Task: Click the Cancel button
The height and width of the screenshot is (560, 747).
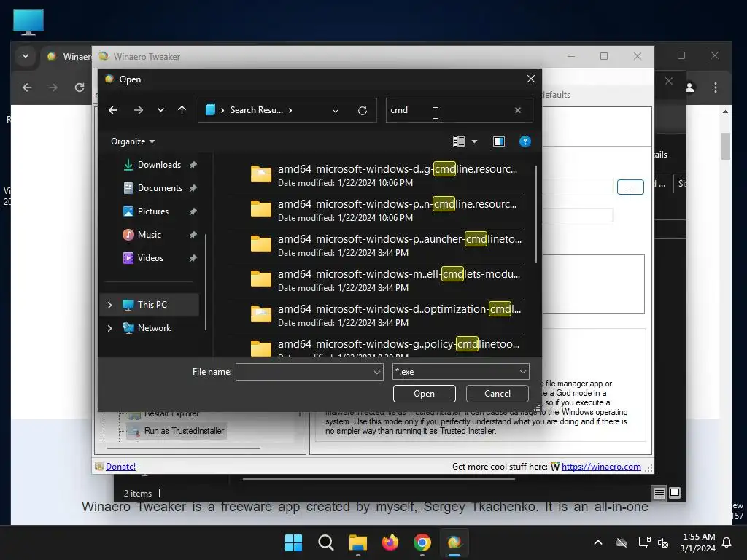Action: [x=497, y=394]
